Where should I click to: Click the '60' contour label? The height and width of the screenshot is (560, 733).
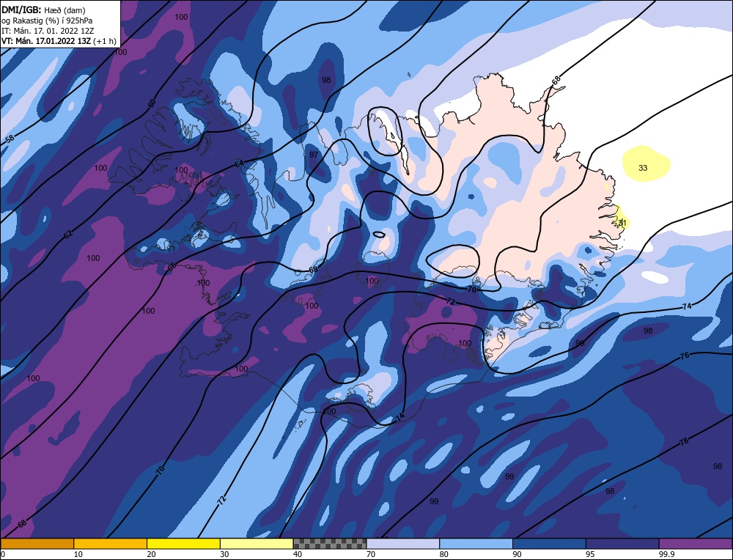click(152, 103)
